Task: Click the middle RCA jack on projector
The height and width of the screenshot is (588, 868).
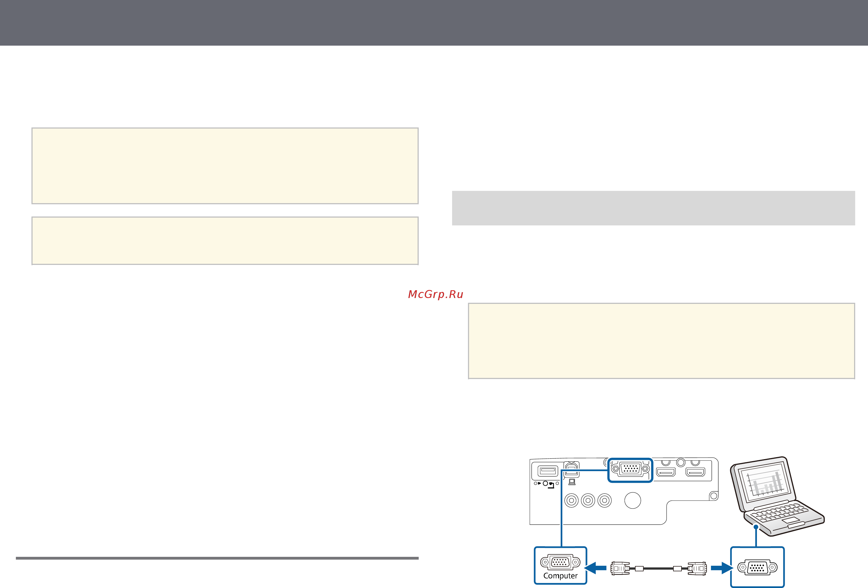Action: point(588,500)
